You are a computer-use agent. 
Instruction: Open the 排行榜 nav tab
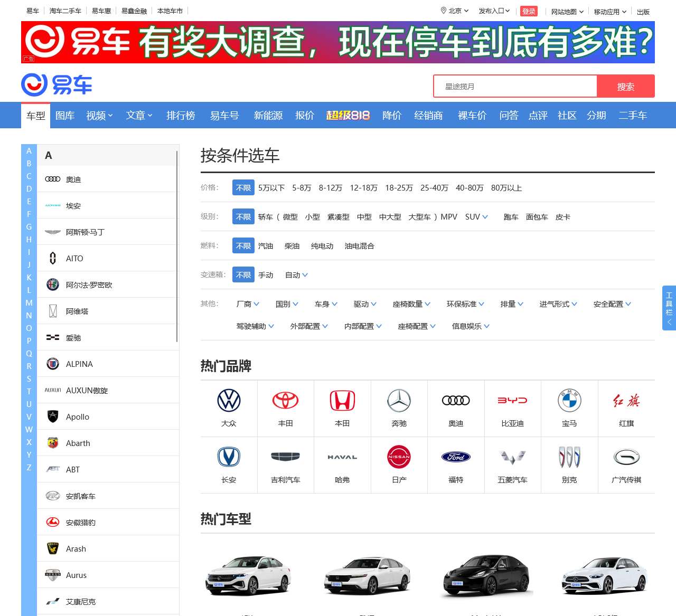tap(181, 115)
